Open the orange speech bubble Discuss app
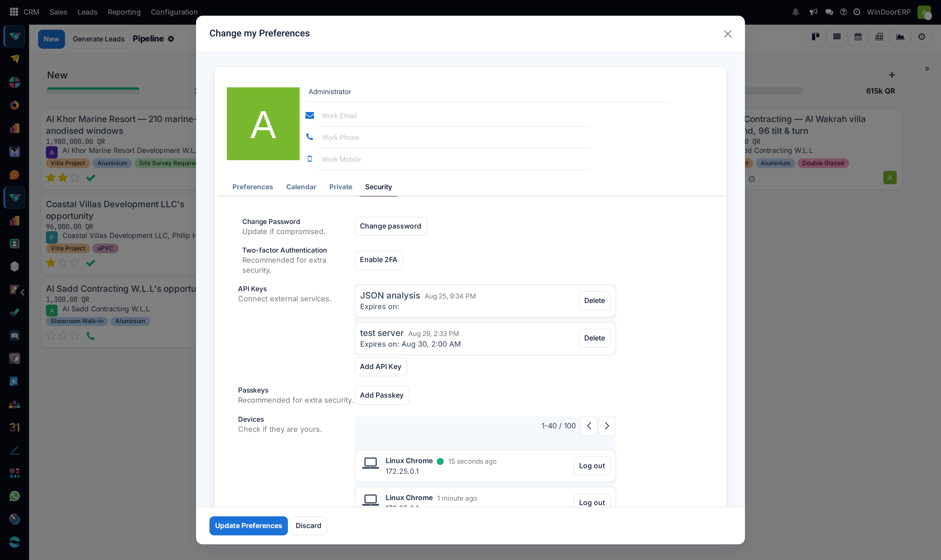This screenshot has width=941, height=560. (14, 175)
